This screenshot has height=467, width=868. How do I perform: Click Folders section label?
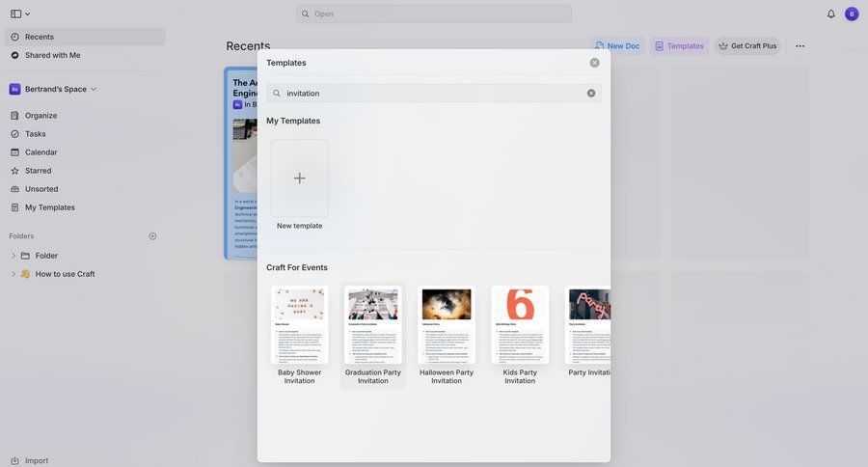21,236
